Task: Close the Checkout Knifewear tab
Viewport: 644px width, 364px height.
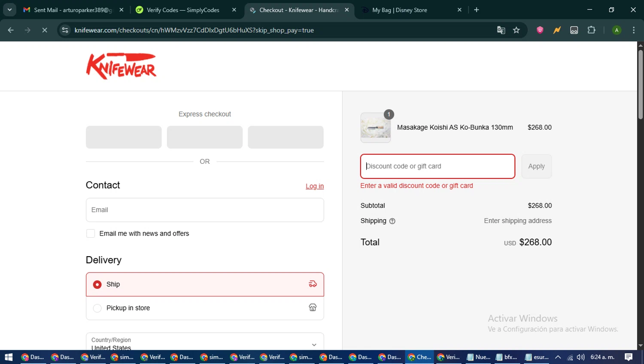Action: pos(347,10)
